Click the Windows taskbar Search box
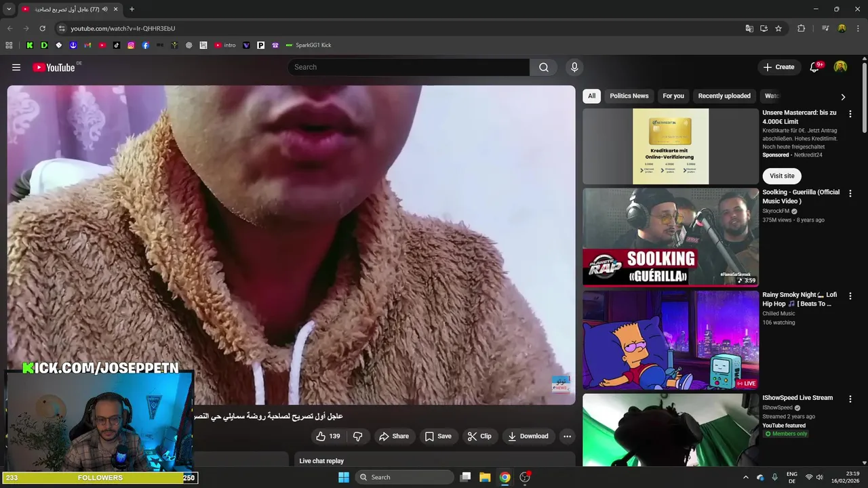 click(x=405, y=477)
